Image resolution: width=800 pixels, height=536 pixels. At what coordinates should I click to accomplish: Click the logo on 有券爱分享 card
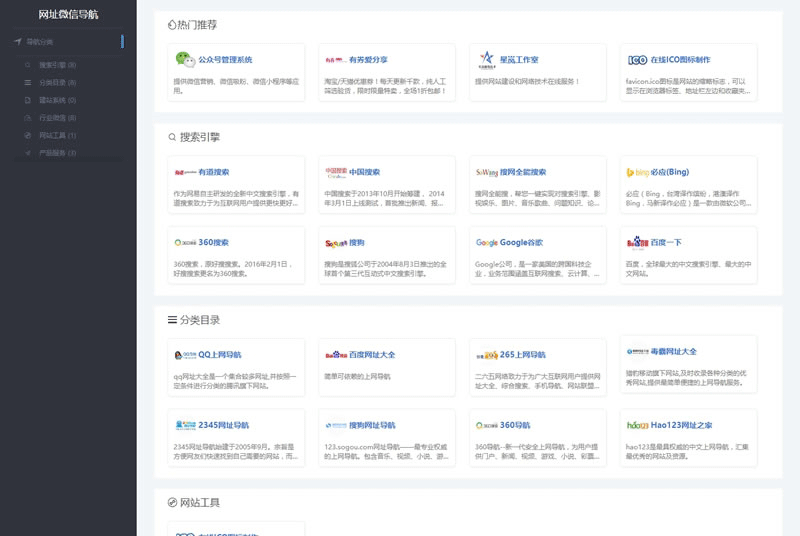pos(336,60)
